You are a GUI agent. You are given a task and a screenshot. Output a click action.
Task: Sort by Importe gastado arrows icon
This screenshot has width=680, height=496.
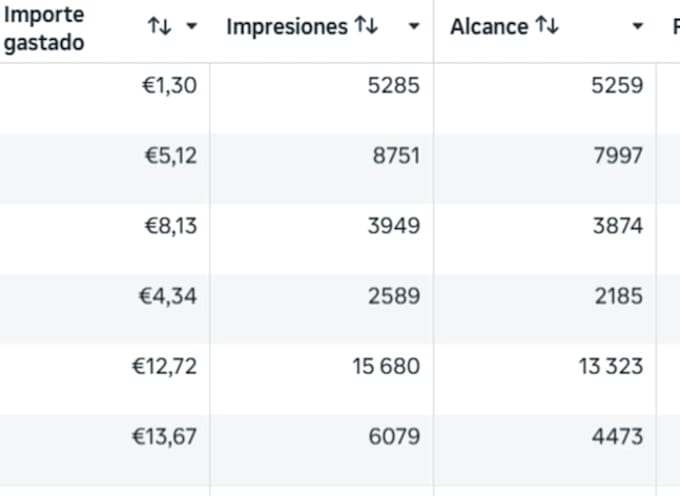[x=159, y=26]
